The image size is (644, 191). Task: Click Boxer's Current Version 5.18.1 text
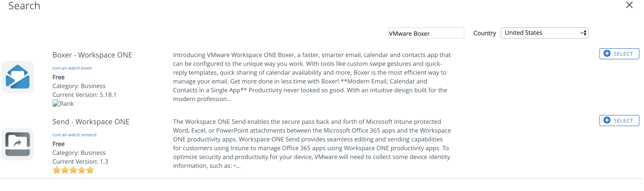tap(84, 95)
